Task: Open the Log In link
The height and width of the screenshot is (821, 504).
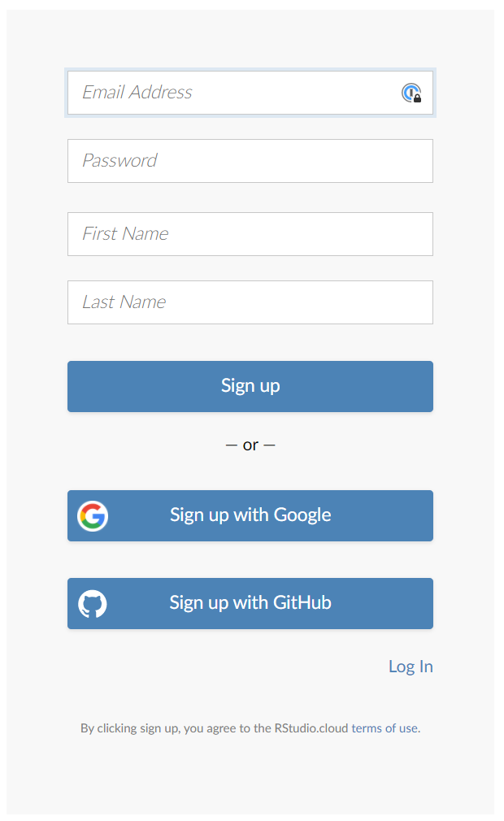Action: click(x=411, y=666)
